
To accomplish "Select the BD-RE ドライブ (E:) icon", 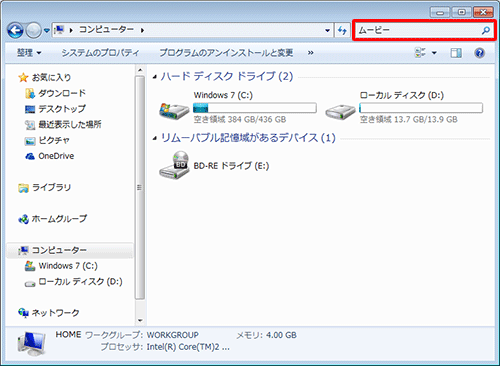I will (x=174, y=165).
